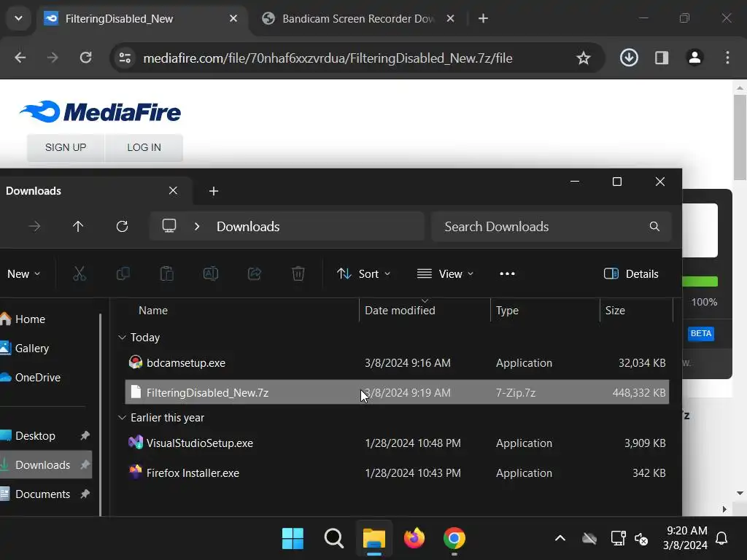Collapse the Today group

[122, 337]
